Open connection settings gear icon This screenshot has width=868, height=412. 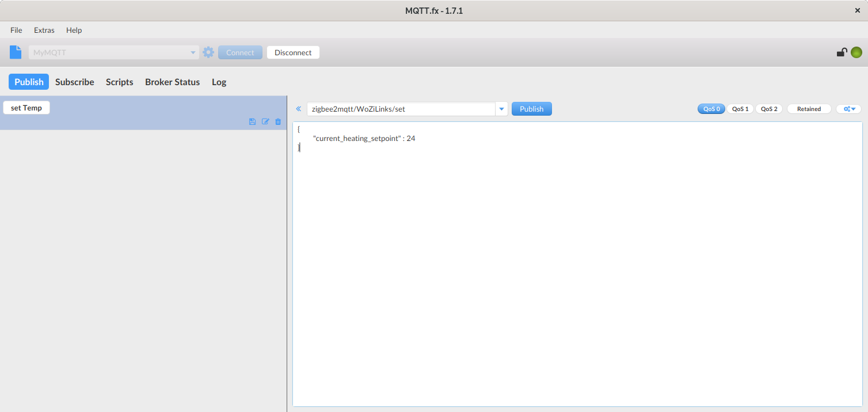(208, 52)
